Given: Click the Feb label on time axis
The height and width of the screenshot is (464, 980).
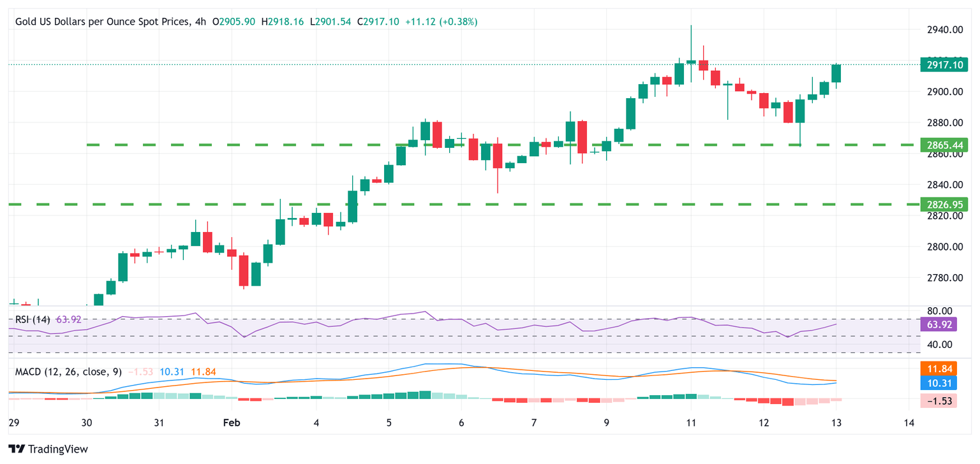Looking at the screenshot, I should tap(232, 423).
